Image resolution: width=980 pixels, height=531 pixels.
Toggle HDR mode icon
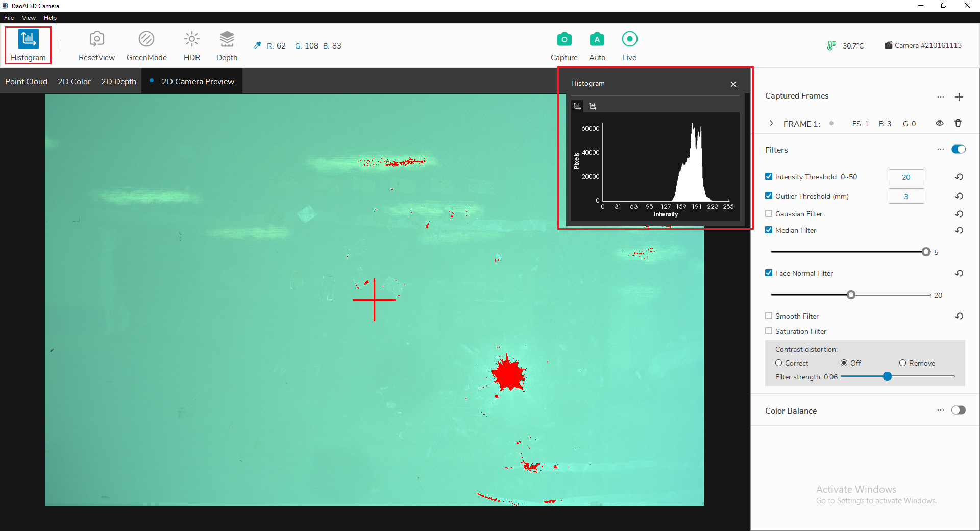tap(191, 39)
